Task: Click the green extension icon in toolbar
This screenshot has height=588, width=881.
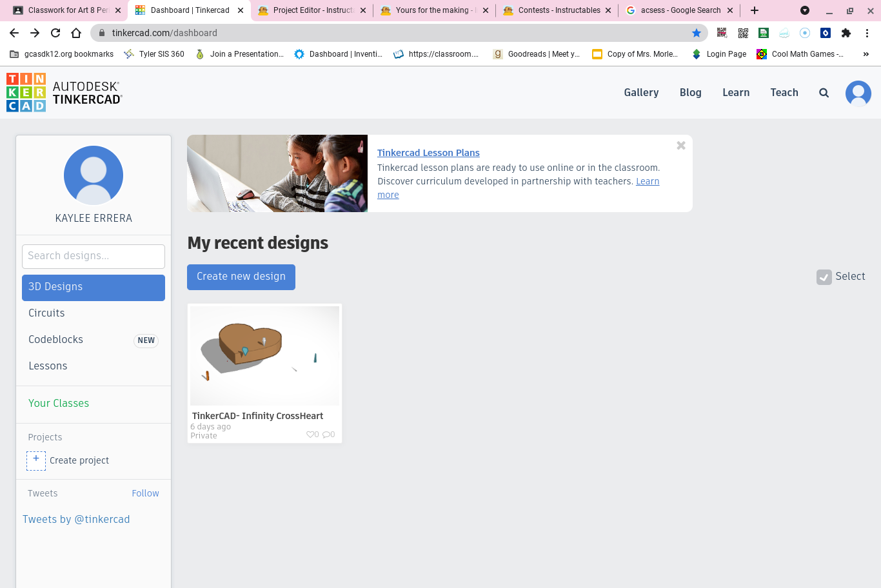Action: (x=764, y=33)
